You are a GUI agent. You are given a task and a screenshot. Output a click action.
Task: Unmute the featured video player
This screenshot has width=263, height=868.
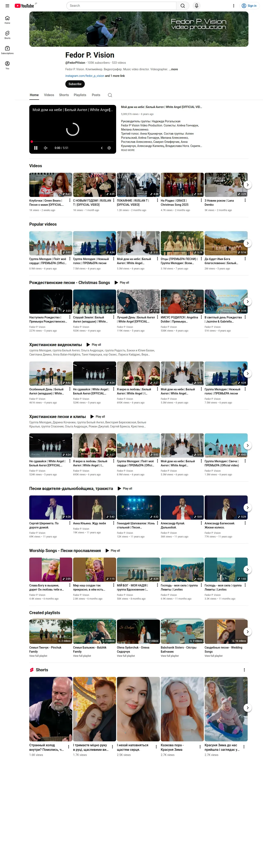(x=46, y=148)
